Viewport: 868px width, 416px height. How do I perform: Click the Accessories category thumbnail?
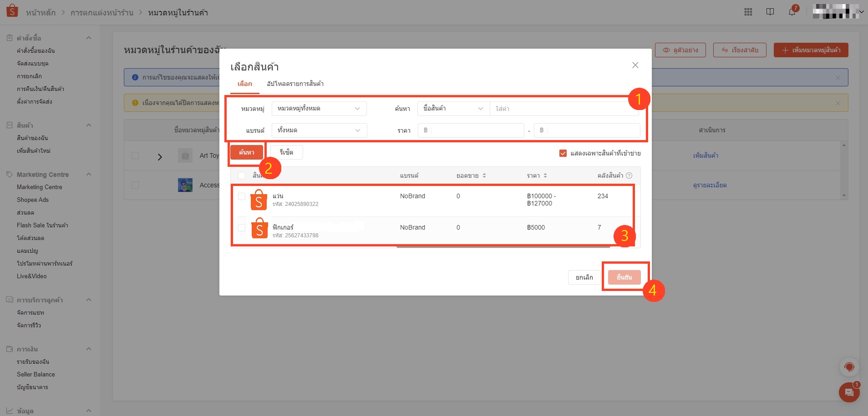pyautogui.click(x=185, y=185)
